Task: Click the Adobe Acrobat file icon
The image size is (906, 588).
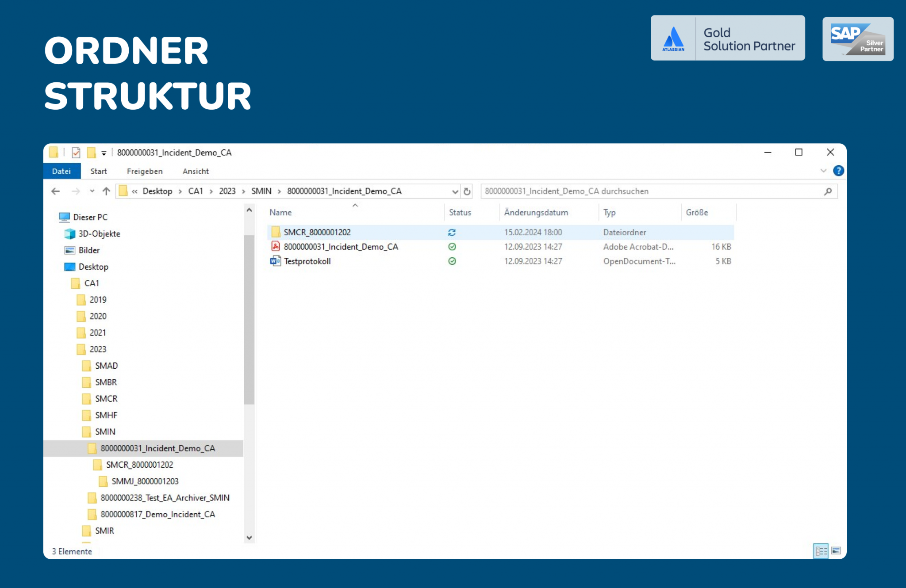Action: (276, 246)
